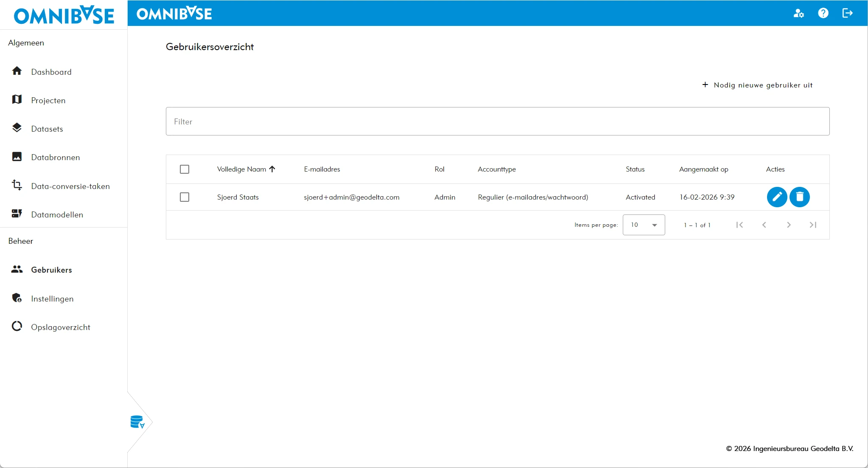This screenshot has width=868, height=468.
Task: Toggle the select-all checkbox in table header
Action: pyautogui.click(x=185, y=169)
